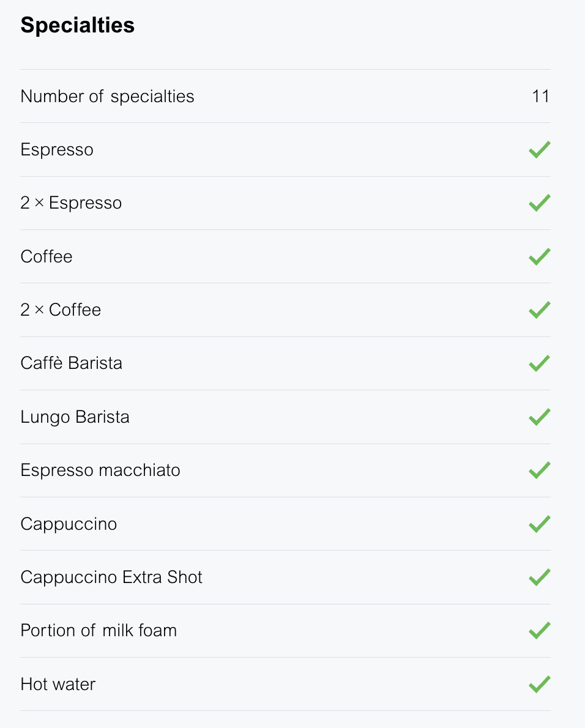585x728 pixels.
Task: Click the specialties count value 11
Action: [540, 97]
